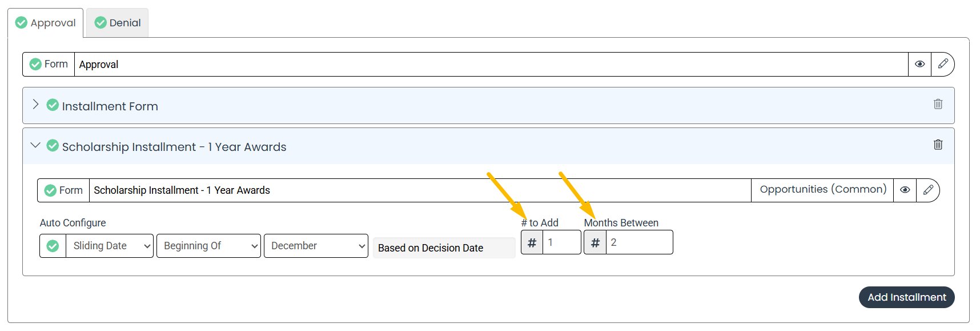Edit the Approval form with pencil icon
Screen dimensions: 980x331
943,64
